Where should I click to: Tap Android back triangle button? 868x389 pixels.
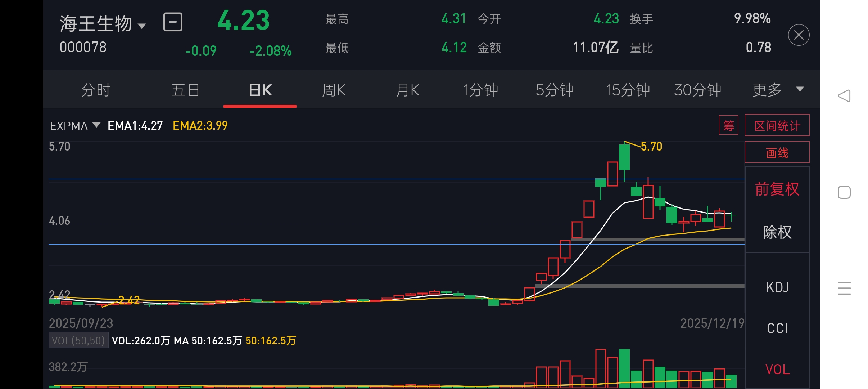pos(844,96)
